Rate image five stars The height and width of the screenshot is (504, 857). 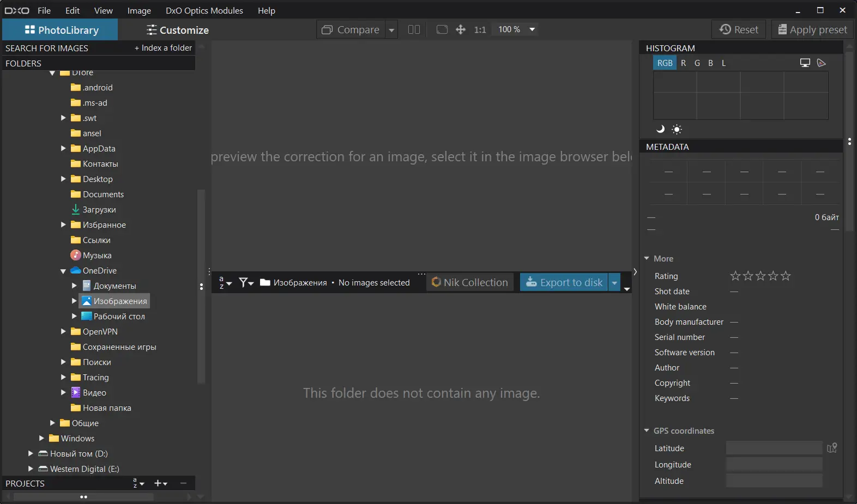point(786,276)
